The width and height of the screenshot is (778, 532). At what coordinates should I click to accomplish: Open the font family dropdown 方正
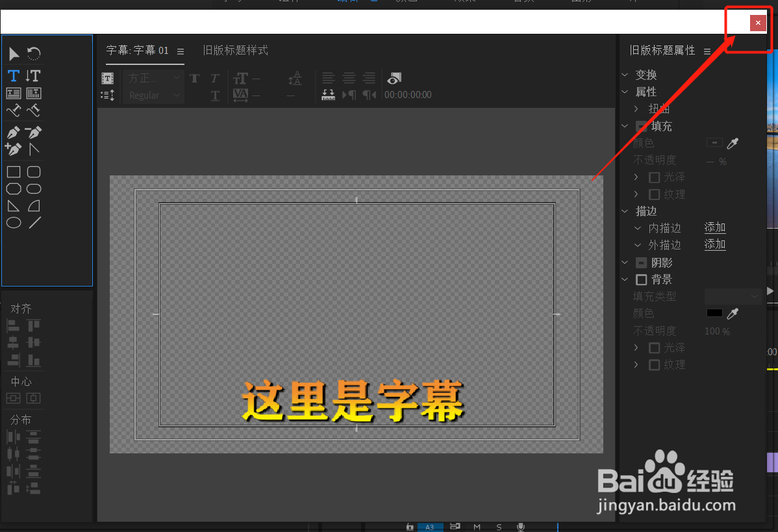[x=154, y=79]
